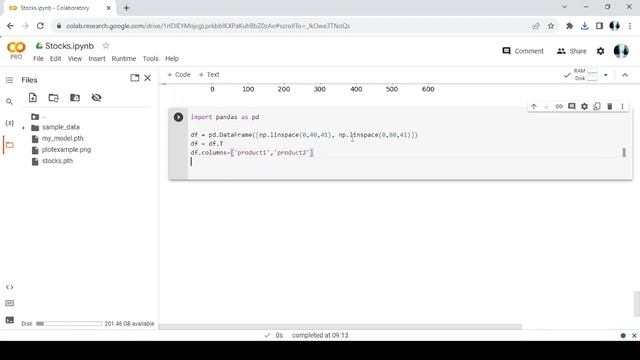Viewport: 640px width, 360px height.
Task: Open the Comment panel
Action: (523, 51)
